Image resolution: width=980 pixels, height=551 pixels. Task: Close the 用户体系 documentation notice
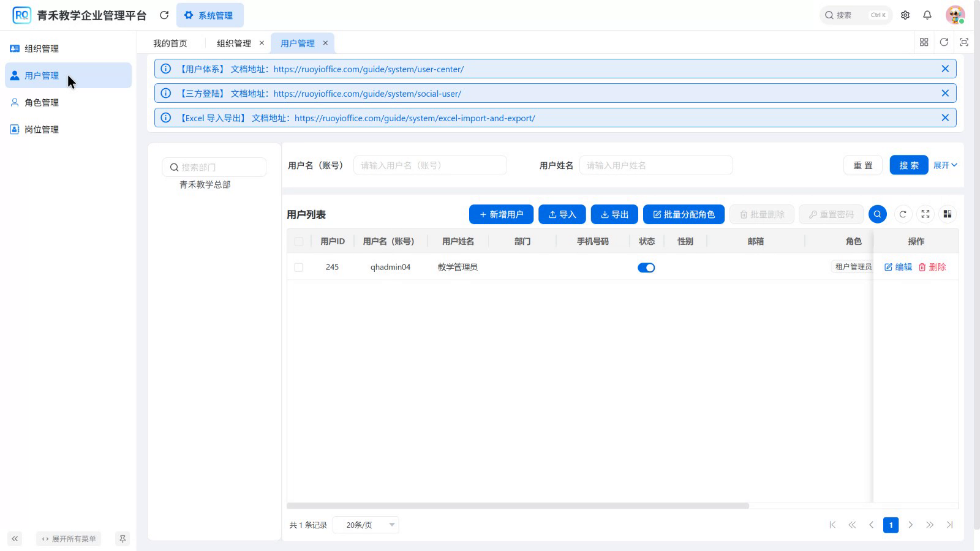(x=945, y=69)
